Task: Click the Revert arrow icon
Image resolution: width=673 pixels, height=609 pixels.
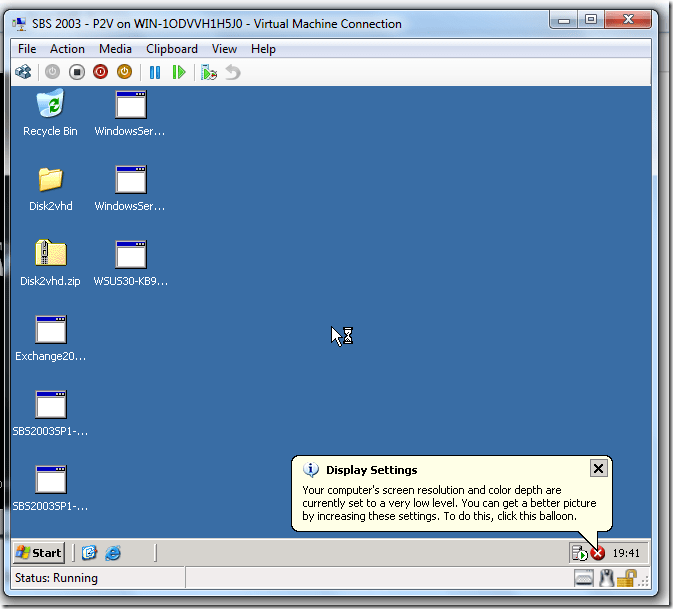Action: 232,72
